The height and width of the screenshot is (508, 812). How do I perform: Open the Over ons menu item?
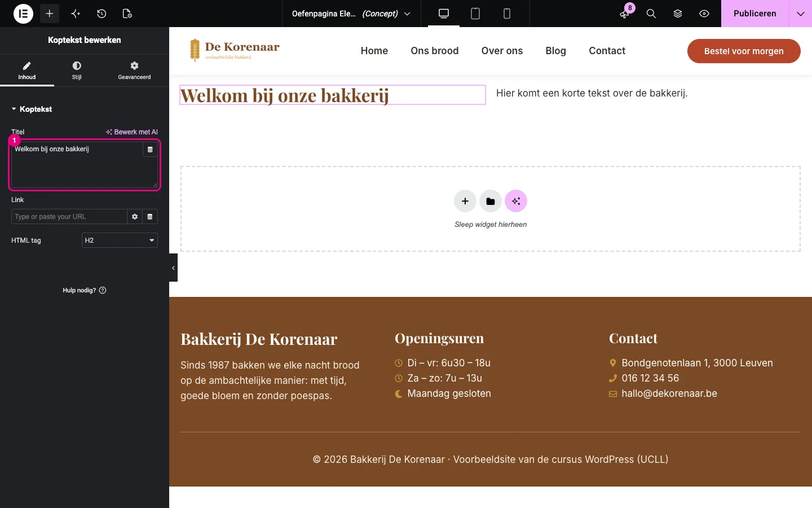coord(502,51)
